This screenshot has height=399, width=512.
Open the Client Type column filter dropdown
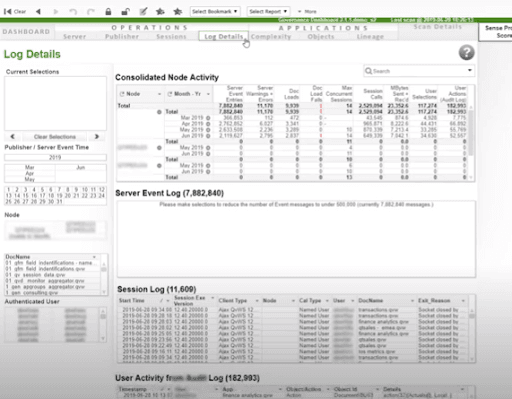[x=257, y=301]
